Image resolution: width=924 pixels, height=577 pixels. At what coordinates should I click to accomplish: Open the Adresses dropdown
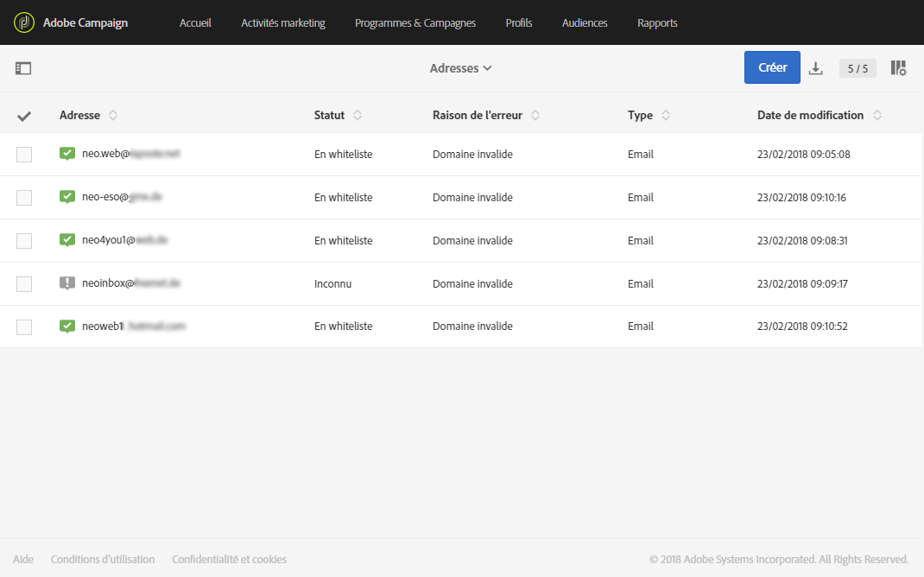coord(460,68)
